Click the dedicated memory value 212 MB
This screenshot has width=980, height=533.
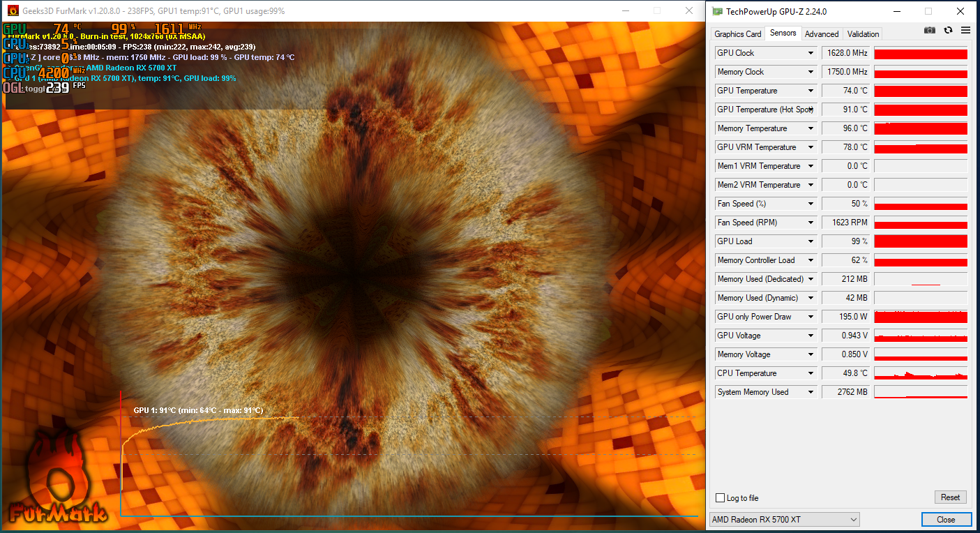coord(846,279)
